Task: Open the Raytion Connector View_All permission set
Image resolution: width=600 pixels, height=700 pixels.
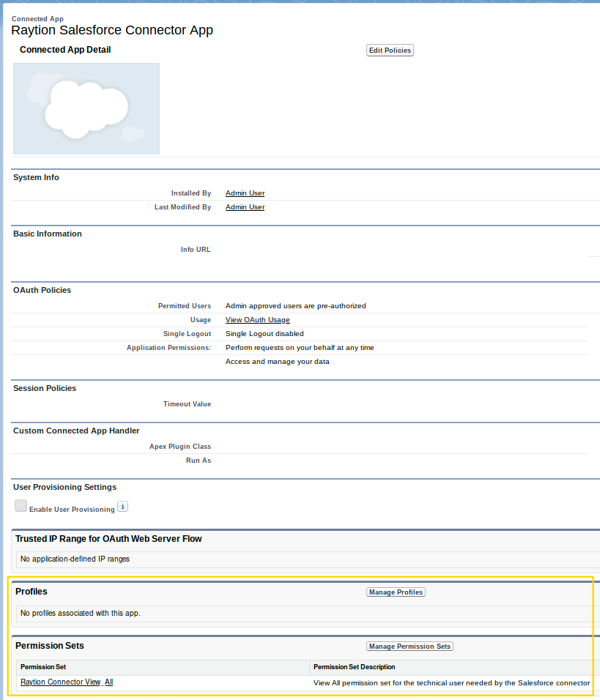Action: click(67, 682)
